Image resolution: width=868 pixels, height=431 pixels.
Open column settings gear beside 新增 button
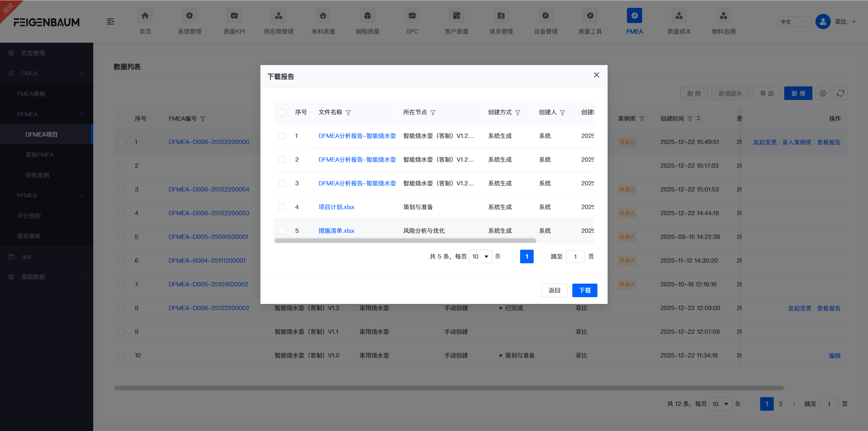pos(823,93)
